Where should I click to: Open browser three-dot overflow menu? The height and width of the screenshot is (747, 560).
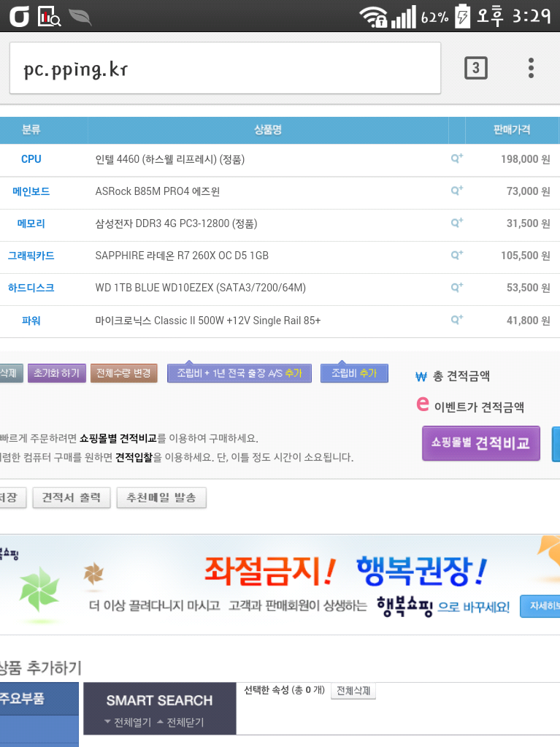pos(531,68)
